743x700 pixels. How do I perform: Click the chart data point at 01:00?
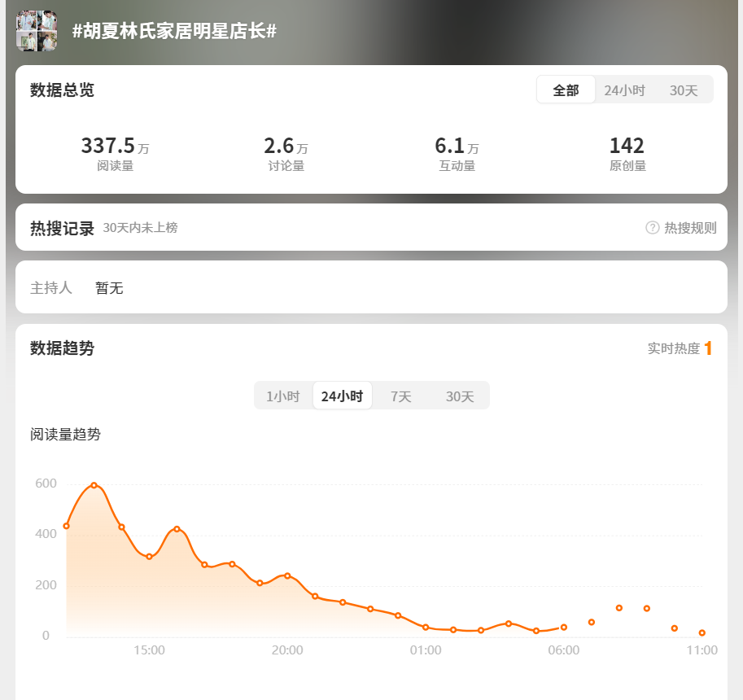426,628
